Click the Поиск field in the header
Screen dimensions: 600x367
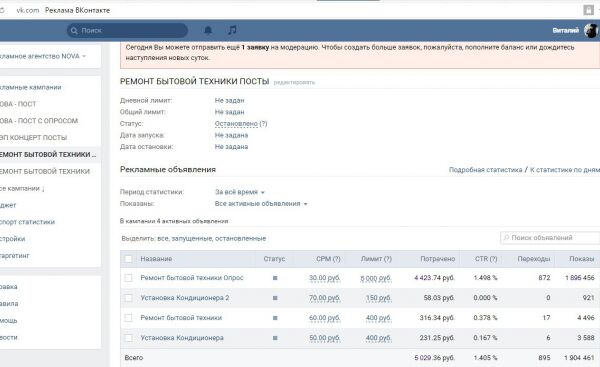[x=127, y=30]
